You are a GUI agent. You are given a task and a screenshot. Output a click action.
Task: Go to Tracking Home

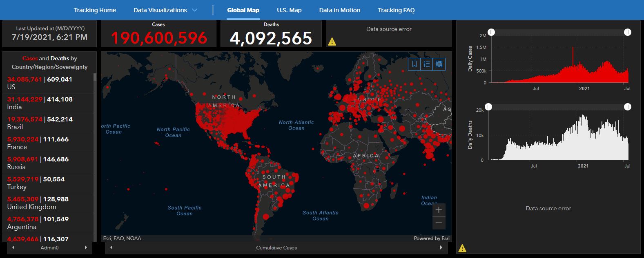95,10
